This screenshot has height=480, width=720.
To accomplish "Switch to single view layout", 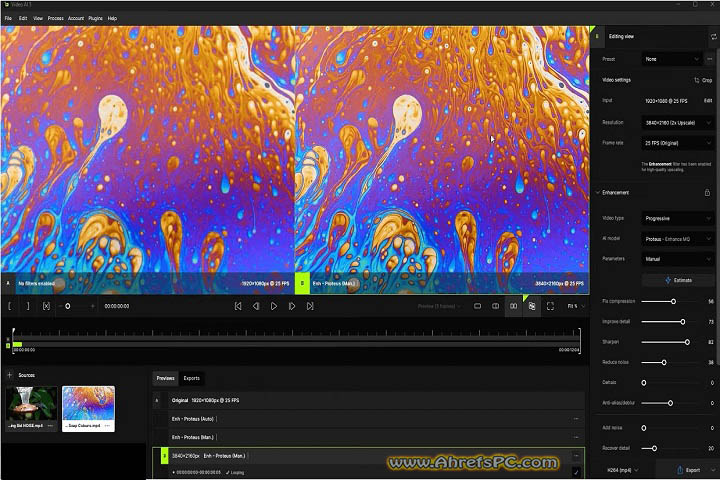I will (478, 306).
